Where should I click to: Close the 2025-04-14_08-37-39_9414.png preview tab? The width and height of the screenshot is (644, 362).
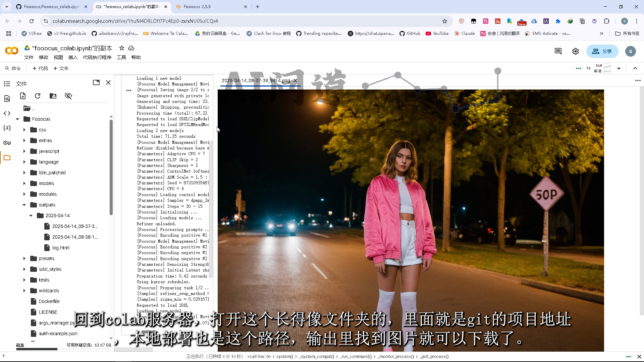coord(296,80)
